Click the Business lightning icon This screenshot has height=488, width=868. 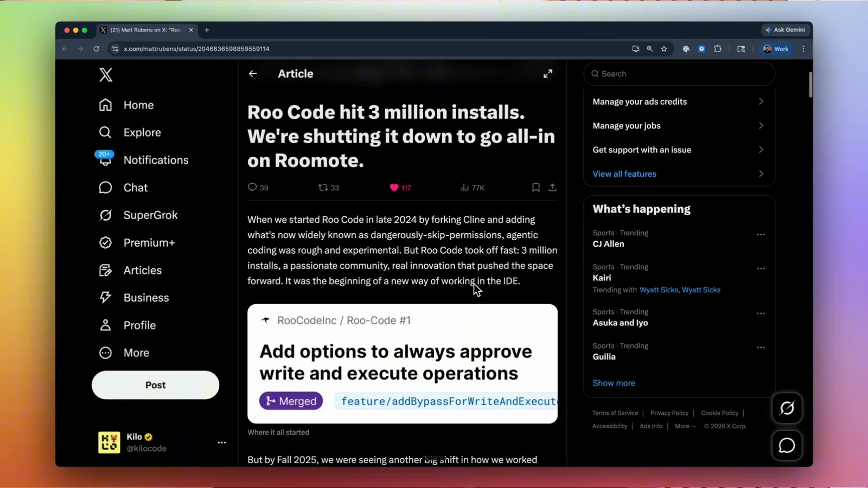105,298
